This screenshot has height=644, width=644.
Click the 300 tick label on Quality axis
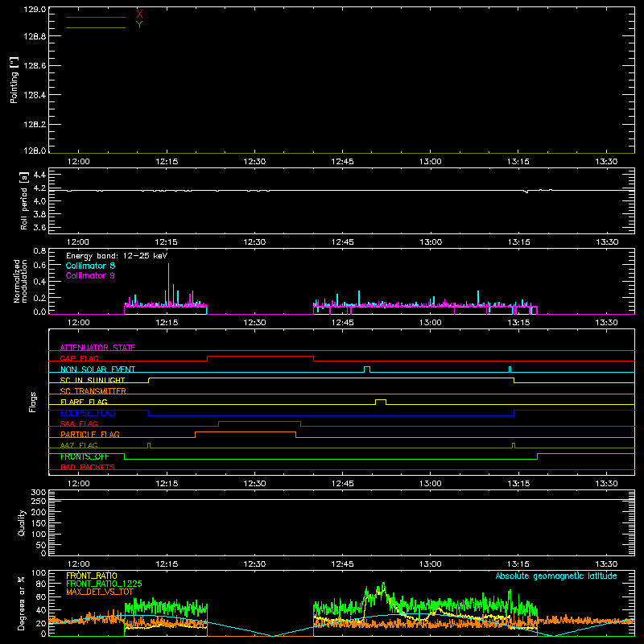click(39, 493)
